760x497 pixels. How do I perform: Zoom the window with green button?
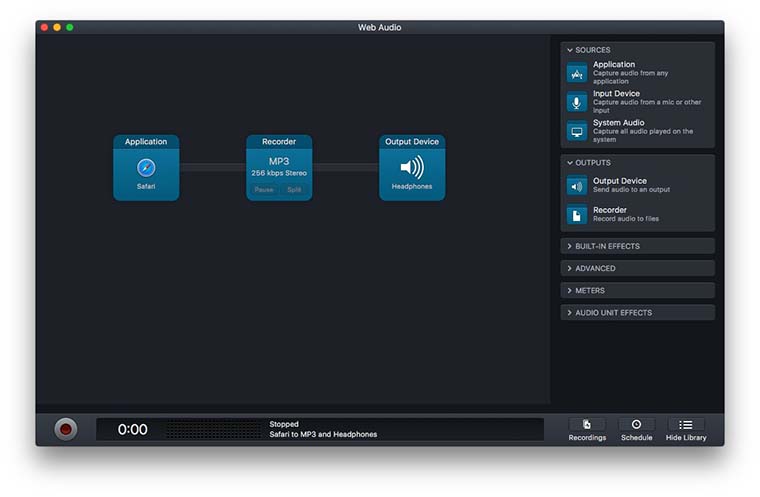tap(70, 28)
